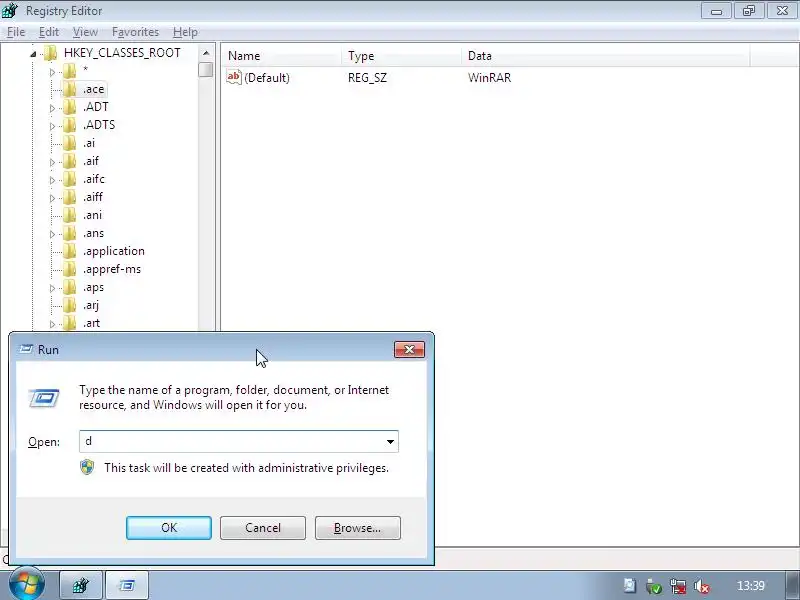
Task: Click the Run dialog program icon
Action: coord(44,398)
